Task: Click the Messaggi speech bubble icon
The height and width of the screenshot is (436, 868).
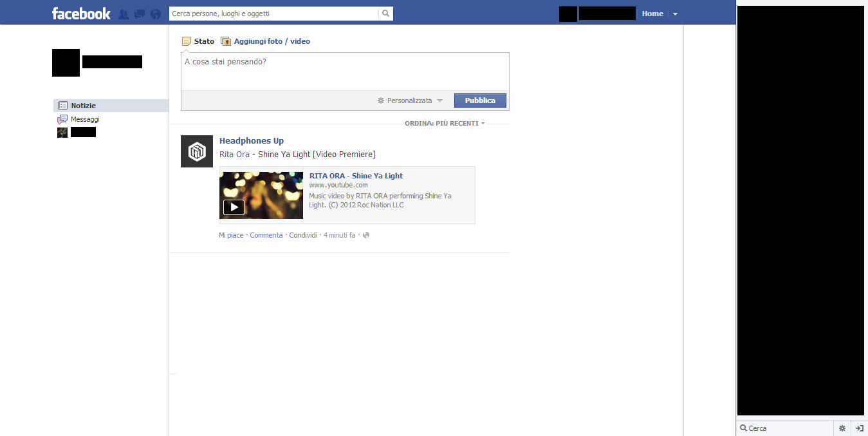Action: point(62,119)
